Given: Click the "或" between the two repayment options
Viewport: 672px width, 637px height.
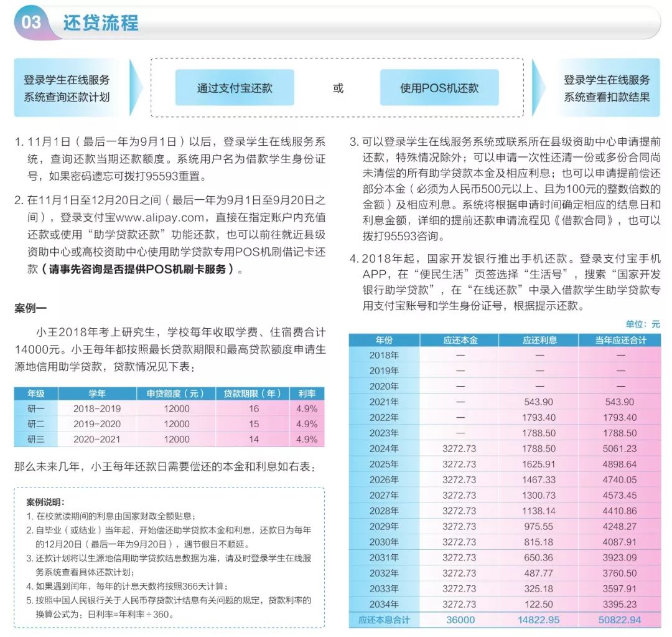Looking at the screenshot, I should point(338,88).
